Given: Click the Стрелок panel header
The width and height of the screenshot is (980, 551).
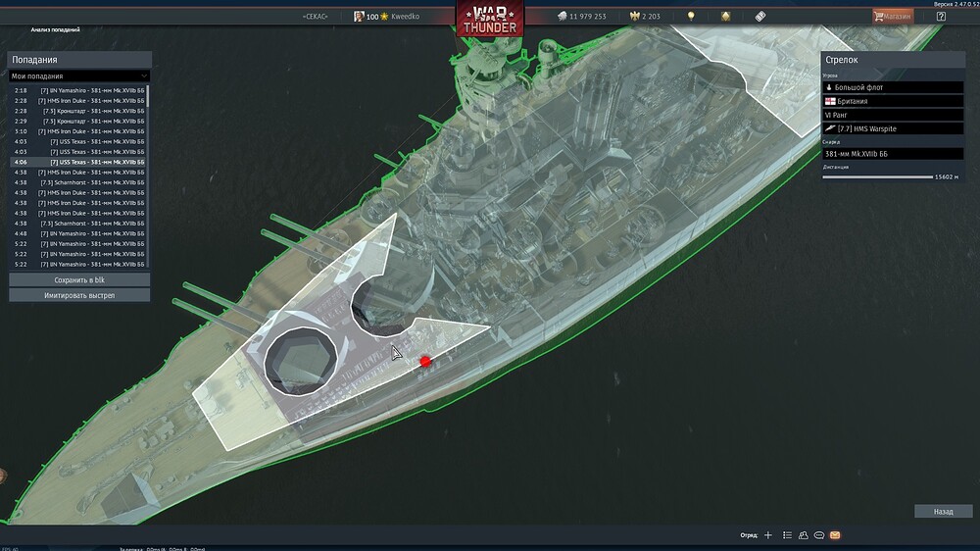Looking at the screenshot, I should point(893,60).
